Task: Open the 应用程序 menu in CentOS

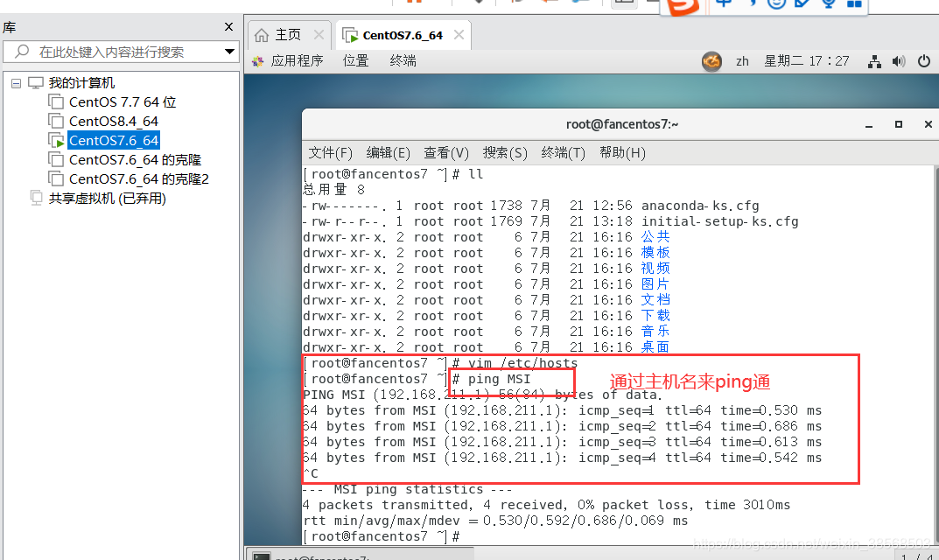Action: 297,60
